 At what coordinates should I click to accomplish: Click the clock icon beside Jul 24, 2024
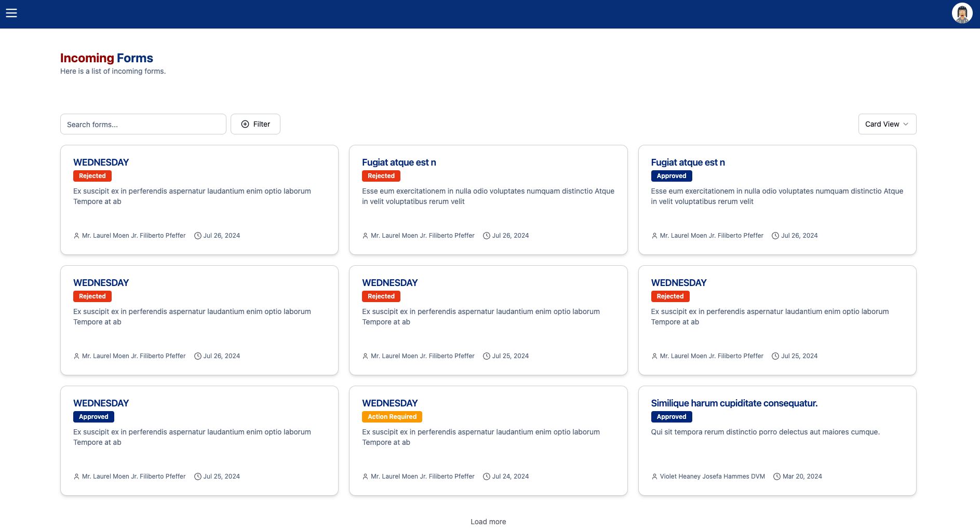[x=487, y=476]
